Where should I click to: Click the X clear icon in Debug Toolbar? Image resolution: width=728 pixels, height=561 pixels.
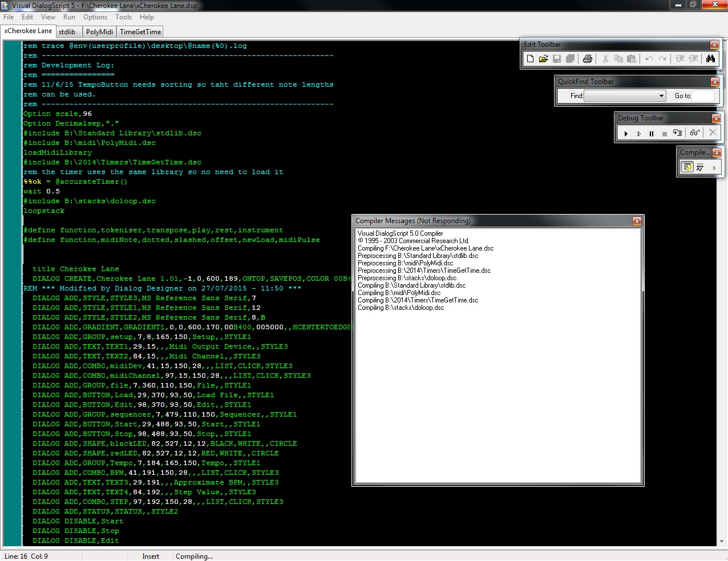713,132
